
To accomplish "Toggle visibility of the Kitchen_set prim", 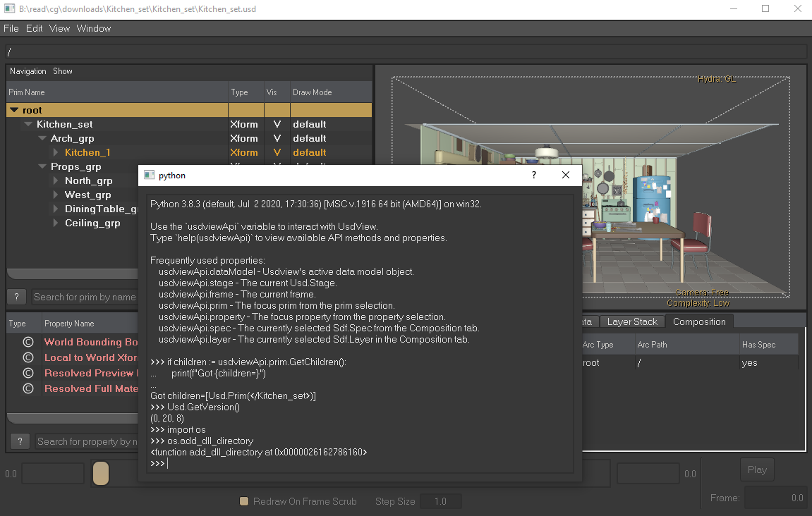I will click(277, 124).
